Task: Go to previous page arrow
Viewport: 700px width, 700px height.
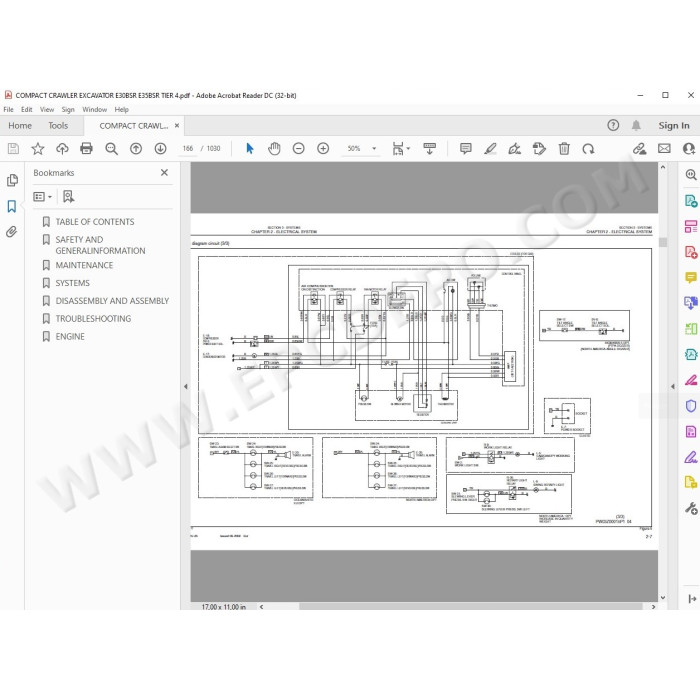Action: [x=136, y=148]
